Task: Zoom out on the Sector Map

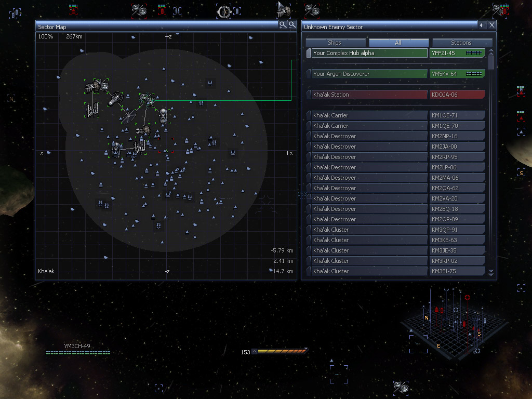Action: [x=292, y=25]
